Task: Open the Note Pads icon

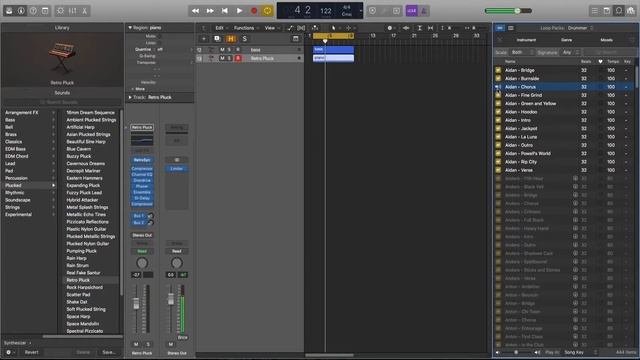Action: (x=607, y=11)
